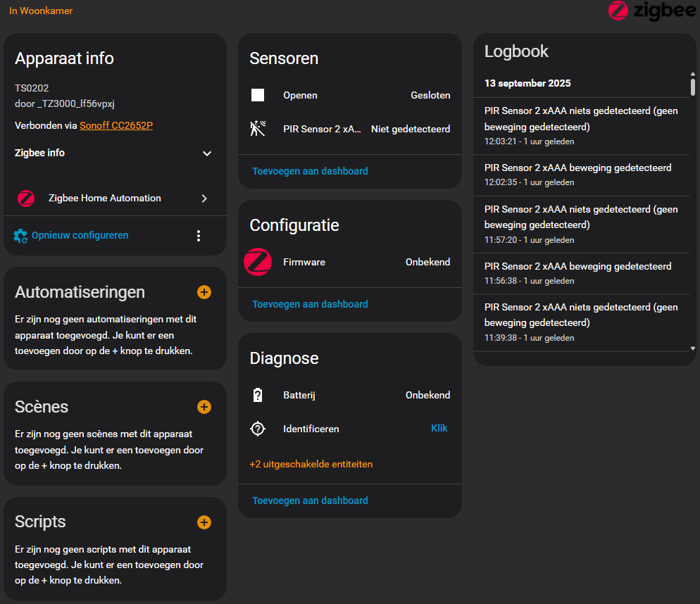This screenshot has width=700, height=604.
Task: Add an automation with the plus button
Action: 204,292
